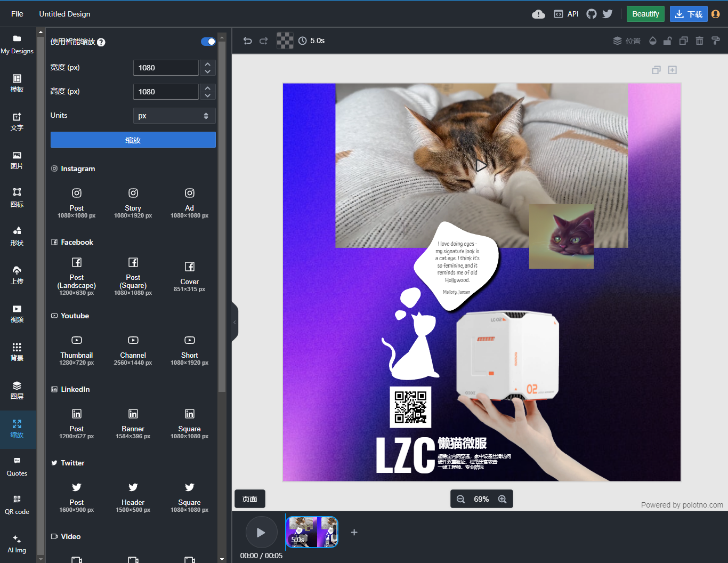Open the GitHub icon link
Viewport: 728px width, 563px height.
[x=592, y=14]
